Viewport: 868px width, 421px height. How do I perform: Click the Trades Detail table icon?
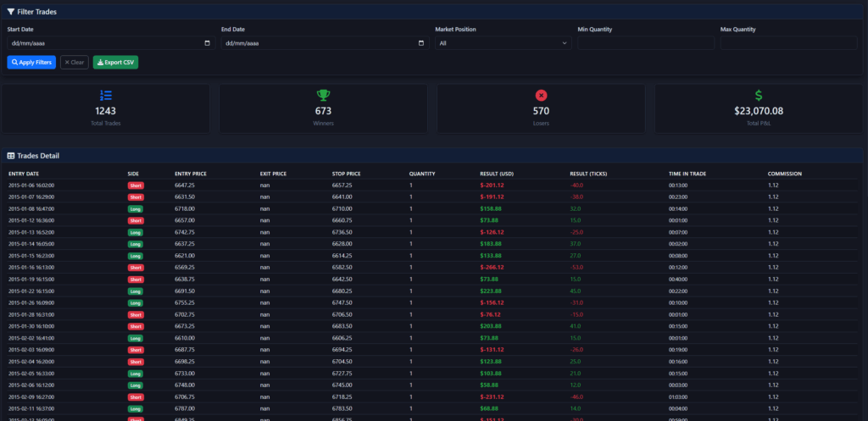pos(11,156)
